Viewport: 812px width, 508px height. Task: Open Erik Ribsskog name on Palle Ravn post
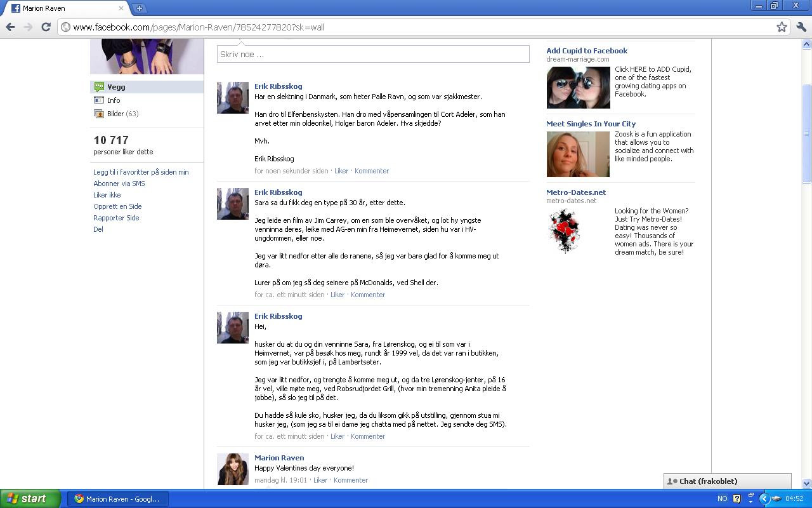278,86
